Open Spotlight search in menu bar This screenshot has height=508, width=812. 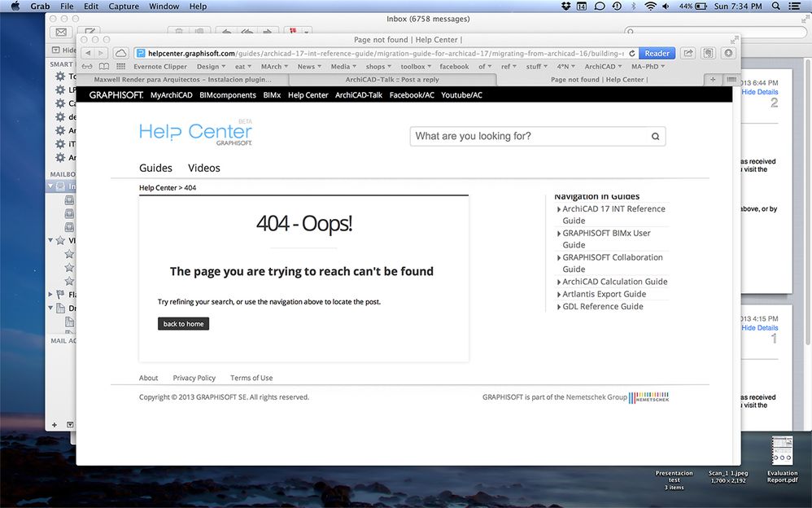[775, 7]
